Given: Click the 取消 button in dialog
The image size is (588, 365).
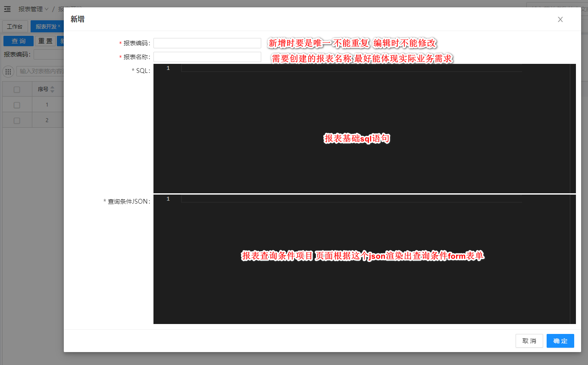Looking at the screenshot, I should point(529,341).
